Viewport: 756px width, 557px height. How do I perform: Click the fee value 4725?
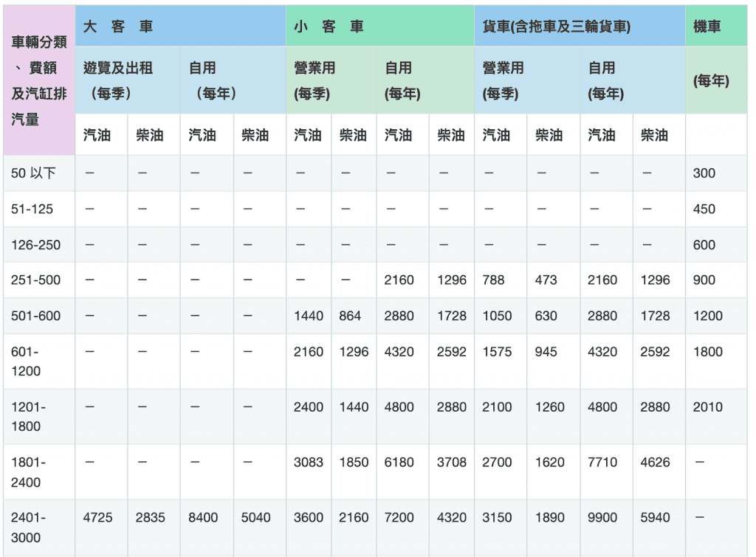(98, 518)
